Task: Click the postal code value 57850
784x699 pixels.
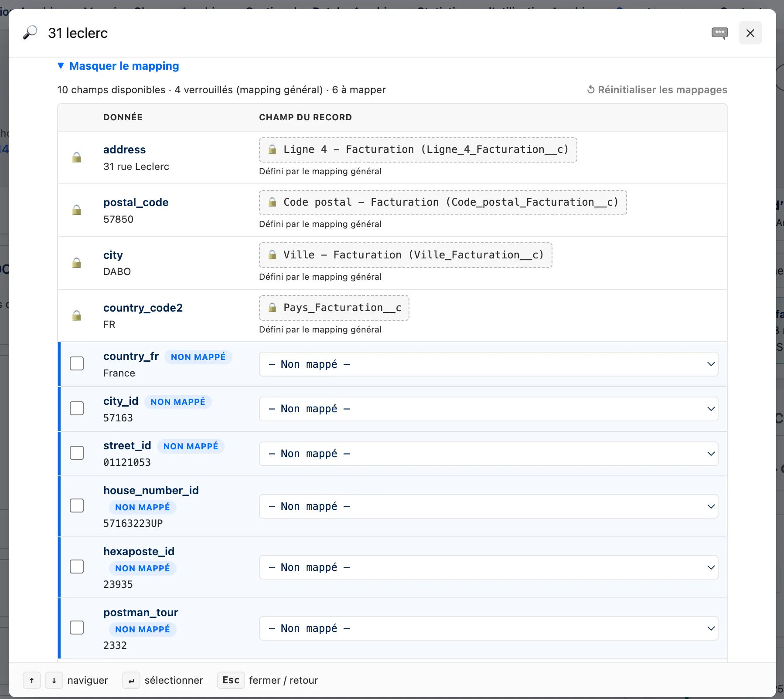Action: (x=118, y=219)
